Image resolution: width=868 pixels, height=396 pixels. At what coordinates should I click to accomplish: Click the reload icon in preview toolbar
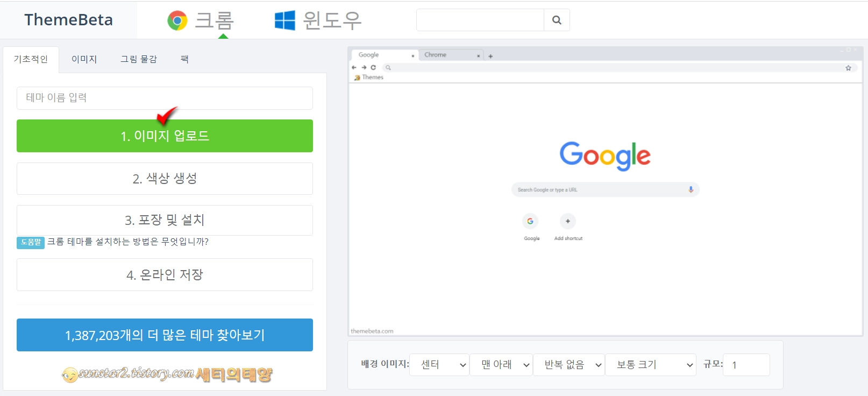(373, 67)
